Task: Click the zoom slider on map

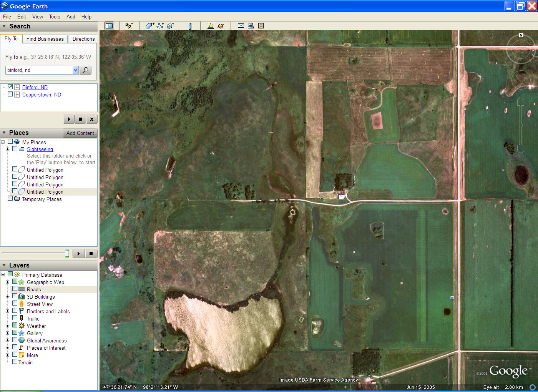Action: click(x=521, y=125)
